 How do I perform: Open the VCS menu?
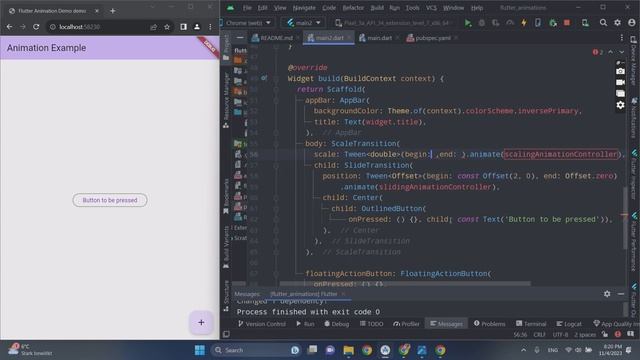(431, 8)
